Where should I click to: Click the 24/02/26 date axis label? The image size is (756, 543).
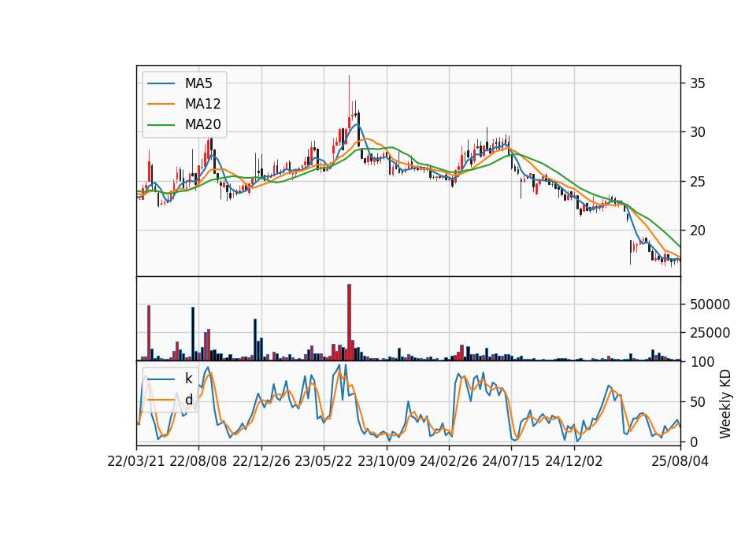[448, 461]
